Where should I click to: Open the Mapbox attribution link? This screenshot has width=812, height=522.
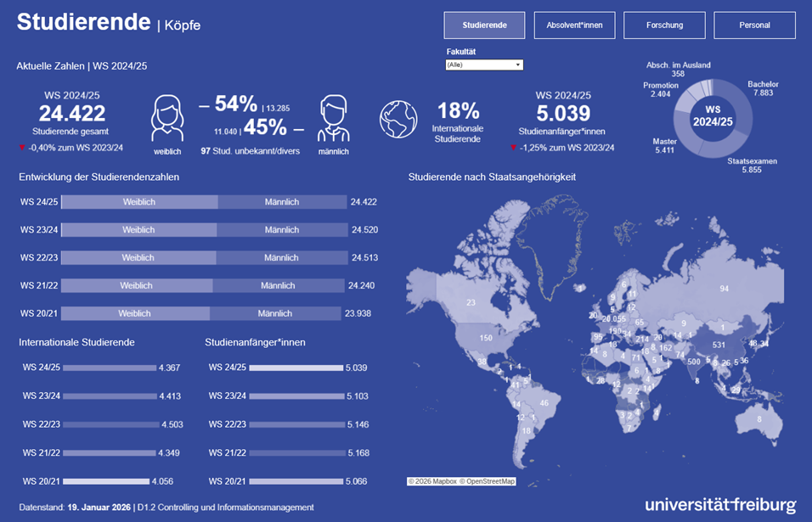pyautogui.click(x=426, y=481)
